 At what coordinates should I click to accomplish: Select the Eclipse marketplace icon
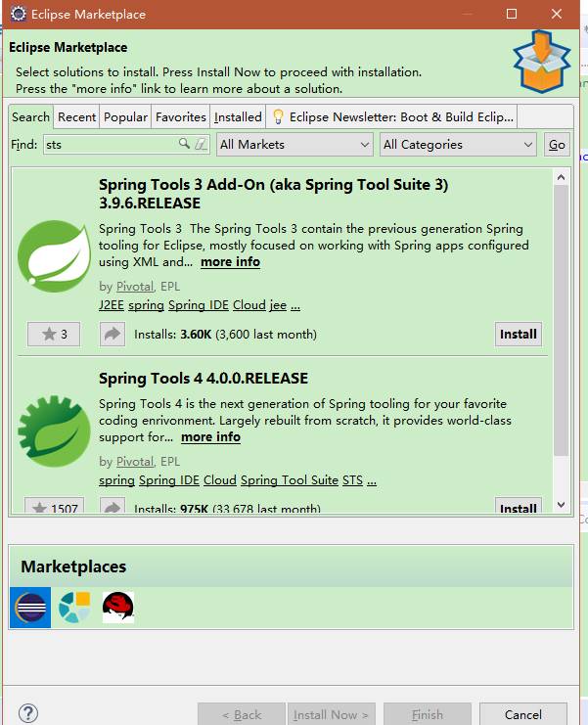(30, 608)
